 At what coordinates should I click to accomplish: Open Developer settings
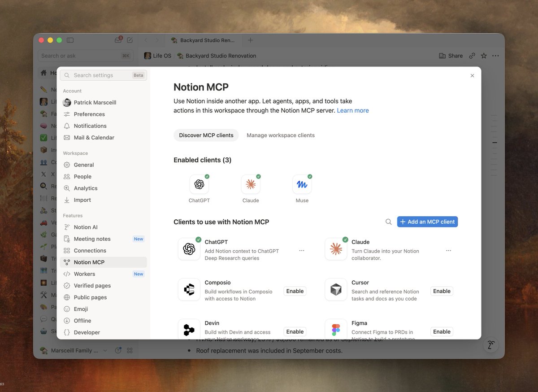pos(104,332)
